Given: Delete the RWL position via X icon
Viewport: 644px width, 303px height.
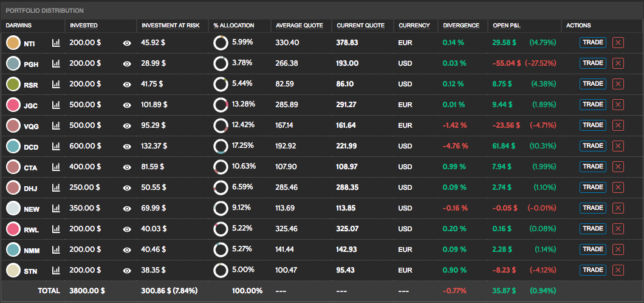Looking at the screenshot, I should pyautogui.click(x=618, y=229).
